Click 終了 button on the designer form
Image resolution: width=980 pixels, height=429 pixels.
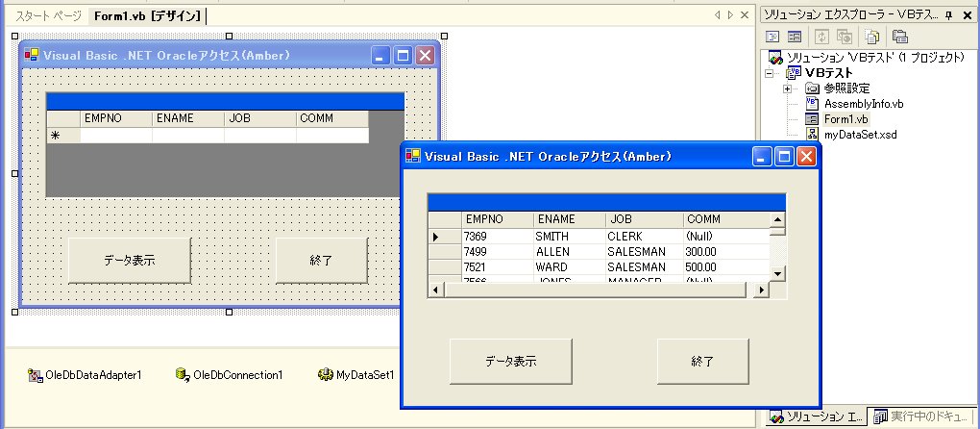321,261
